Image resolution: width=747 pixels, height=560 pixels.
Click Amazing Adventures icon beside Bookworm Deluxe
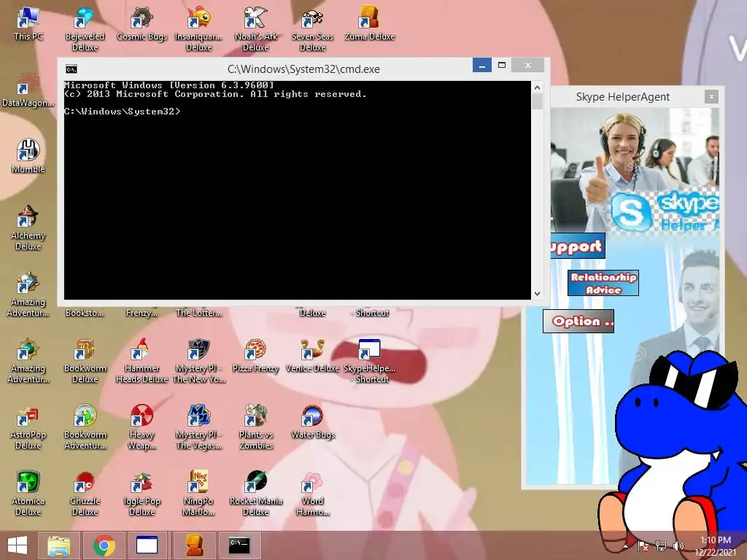pyautogui.click(x=28, y=361)
